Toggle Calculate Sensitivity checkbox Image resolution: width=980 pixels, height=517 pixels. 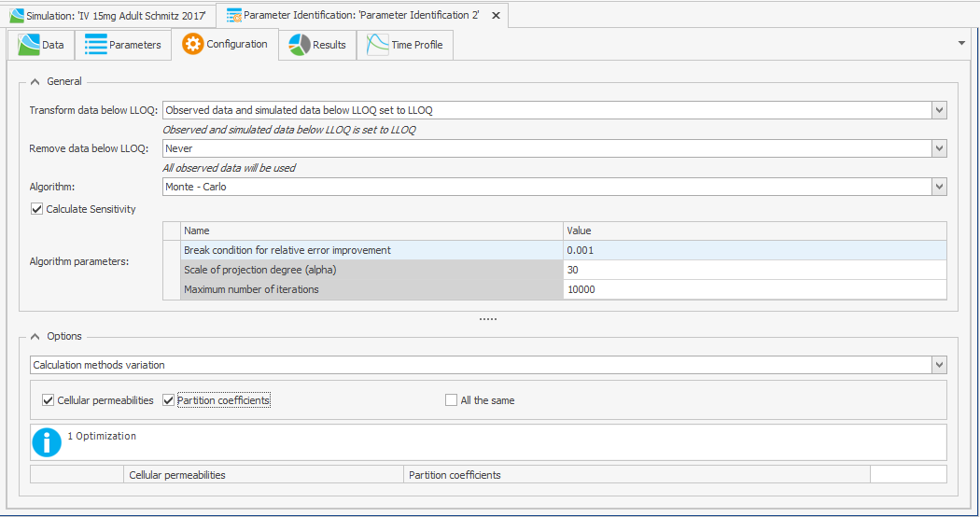click(x=37, y=209)
